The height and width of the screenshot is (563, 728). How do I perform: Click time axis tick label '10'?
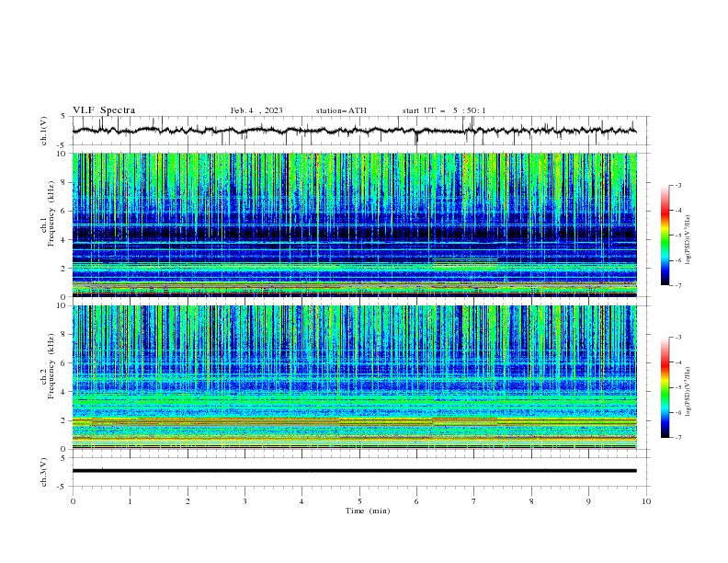pyautogui.click(x=646, y=501)
